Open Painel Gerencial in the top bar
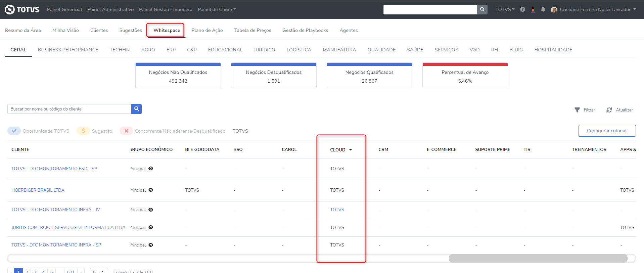Viewport: 644px width, 273px height. pos(64,9)
